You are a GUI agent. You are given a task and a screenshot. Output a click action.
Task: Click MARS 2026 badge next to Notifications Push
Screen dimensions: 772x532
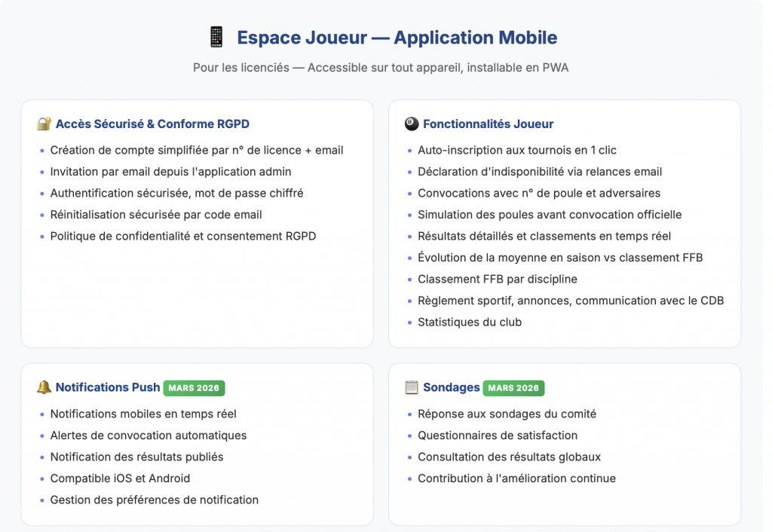coord(194,388)
